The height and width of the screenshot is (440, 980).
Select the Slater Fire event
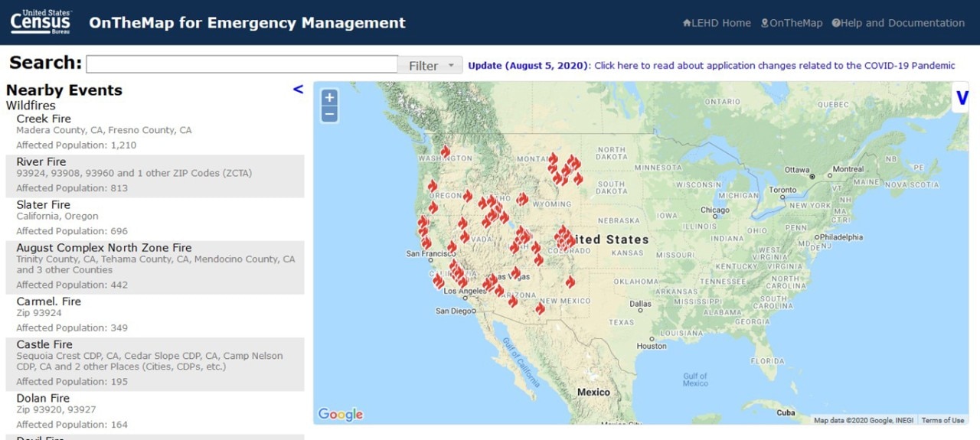[x=43, y=204]
